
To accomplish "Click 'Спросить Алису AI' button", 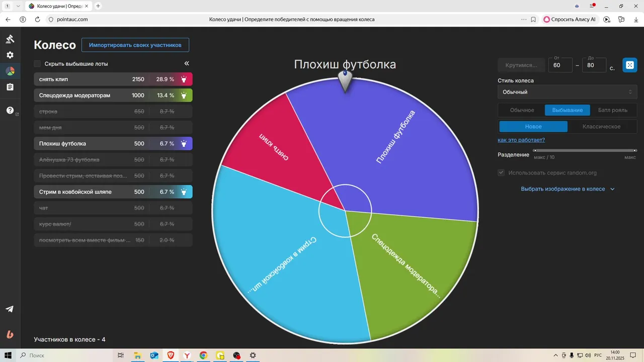I will coord(570,19).
